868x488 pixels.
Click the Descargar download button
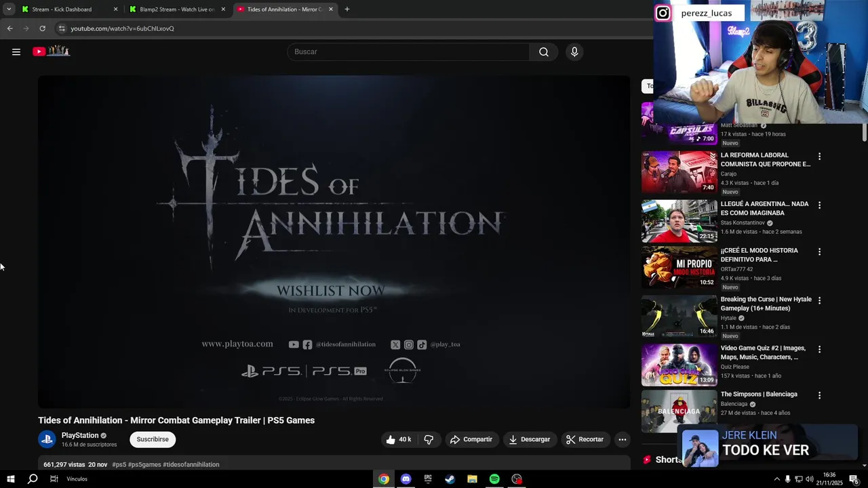[530, 439]
